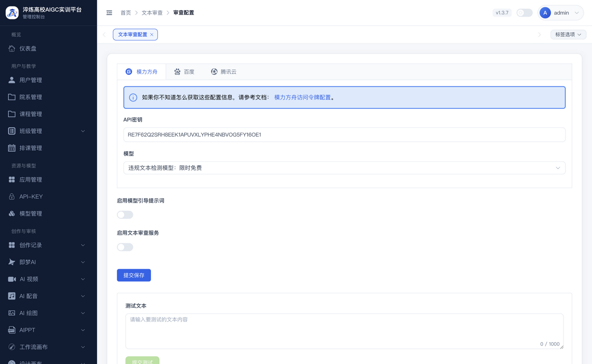Expand the 即梦AI submenu
This screenshot has width=592, height=364.
83,262
